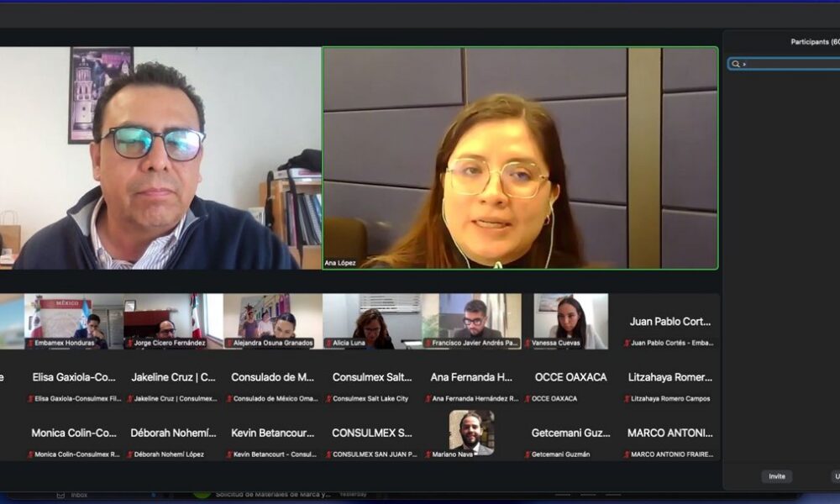Image resolution: width=840 pixels, height=504 pixels.
Task: Focus the participants search field
Action: click(x=784, y=65)
